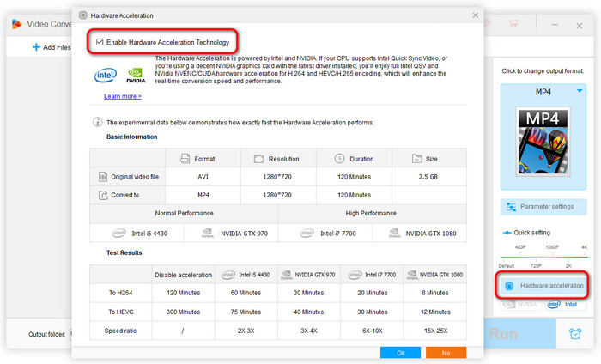Click the Run button
This screenshot has height=364, width=601.
tap(519, 333)
